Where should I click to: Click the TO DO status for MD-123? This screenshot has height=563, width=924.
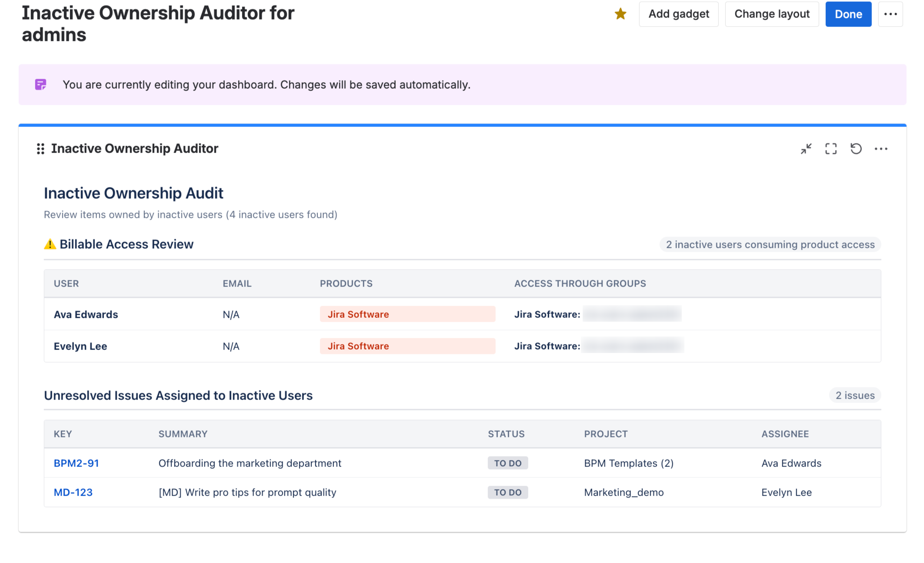[507, 492]
